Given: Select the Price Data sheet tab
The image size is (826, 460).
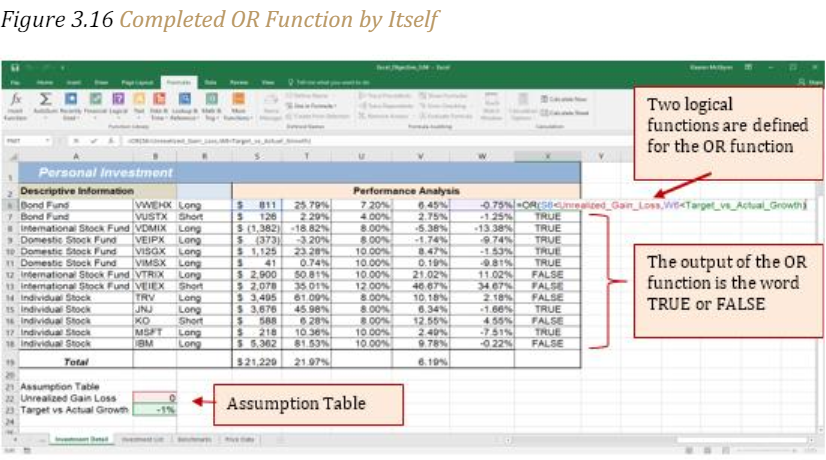Looking at the screenshot, I should tap(239, 439).
